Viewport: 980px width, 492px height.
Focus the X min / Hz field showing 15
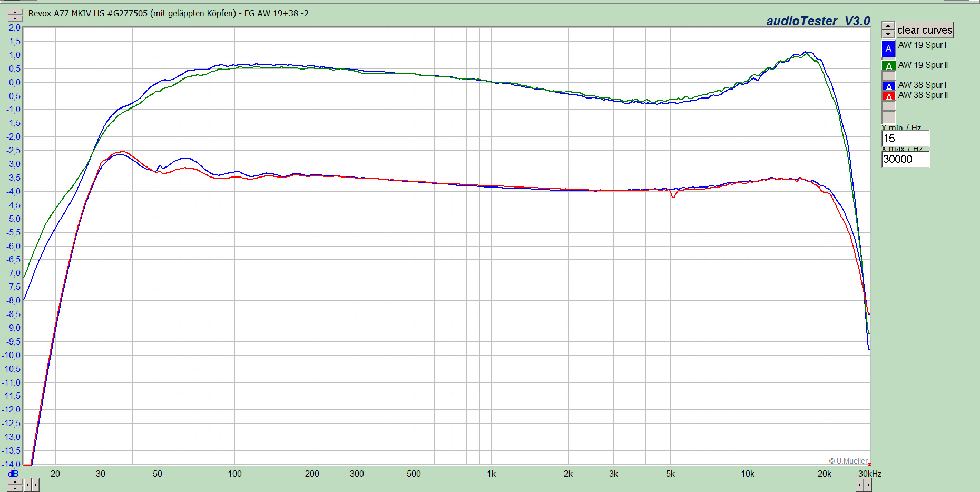click(x=905, y=139)
